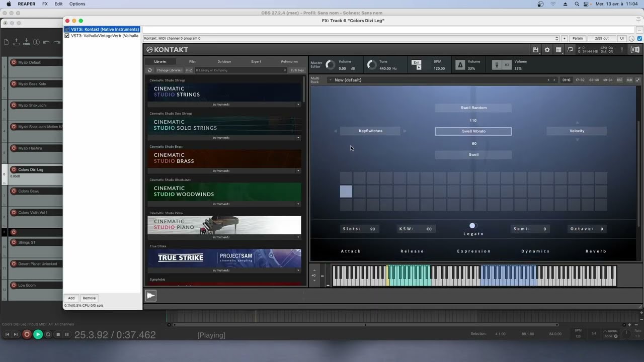Adjust the Master Tune knob
Image resolution: width=644 pixels, height=362 pixels.
pos(371,65)
